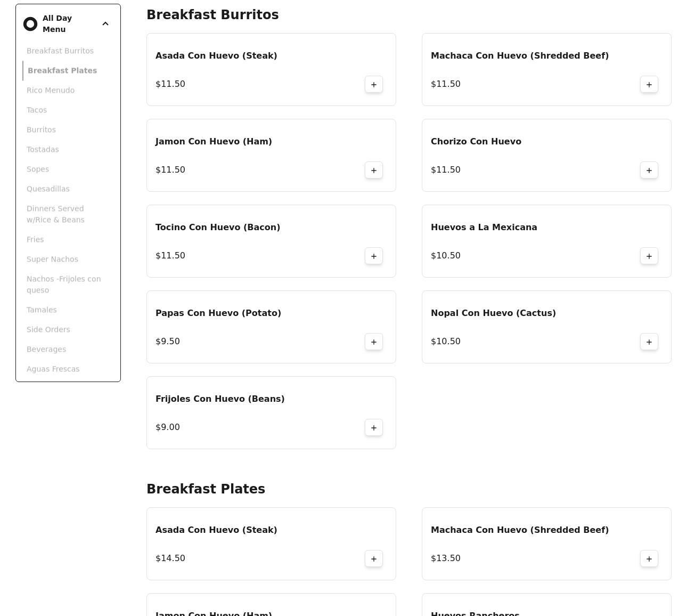687x616 pixels.
Task: Collapse the All Day Menu section
Action: (105, 23)
